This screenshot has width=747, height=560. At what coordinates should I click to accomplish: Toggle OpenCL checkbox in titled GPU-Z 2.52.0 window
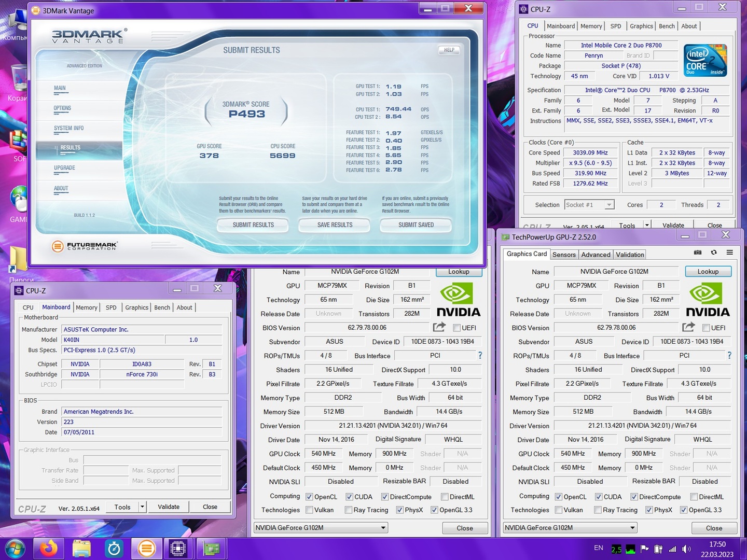558,497
